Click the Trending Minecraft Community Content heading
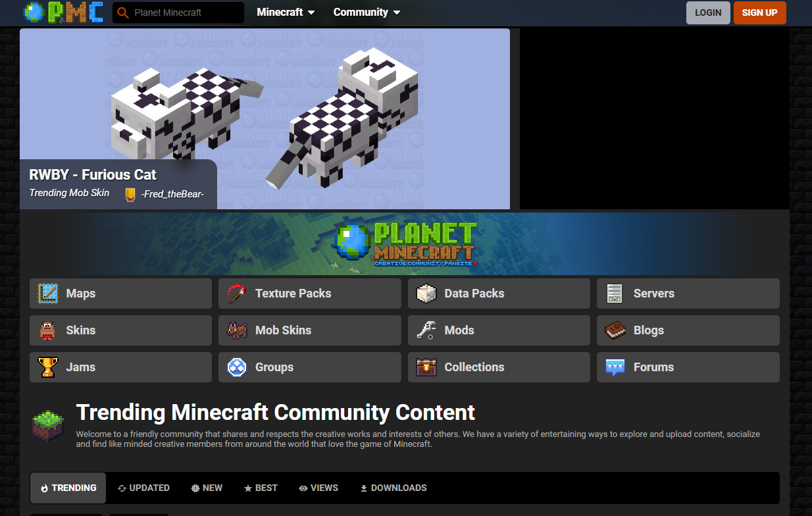The height and width of the screenshot is (516, 812). [276, 413]
